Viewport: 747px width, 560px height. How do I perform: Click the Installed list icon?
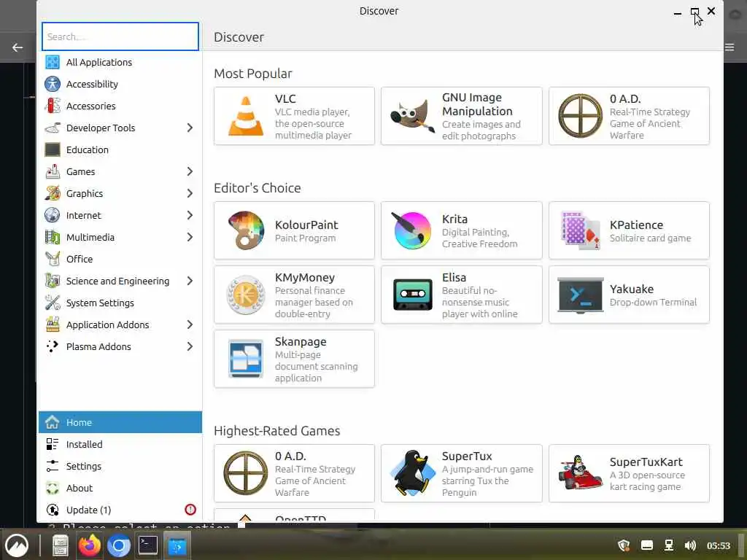click(53, 444)
